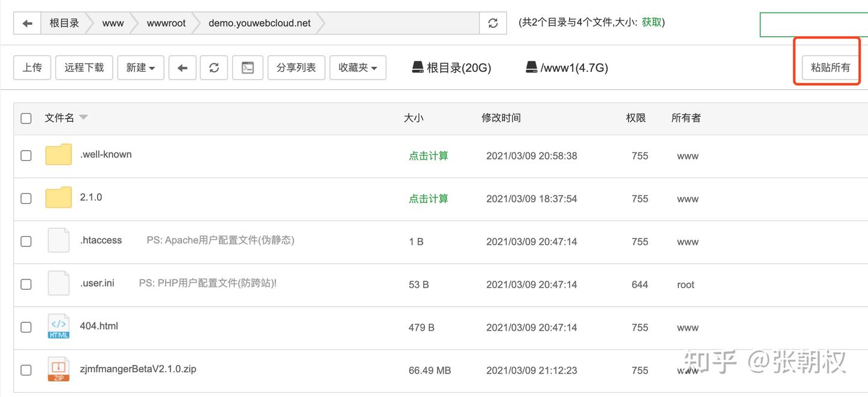Click the back arrow in path bar

(x=27, y=23)
